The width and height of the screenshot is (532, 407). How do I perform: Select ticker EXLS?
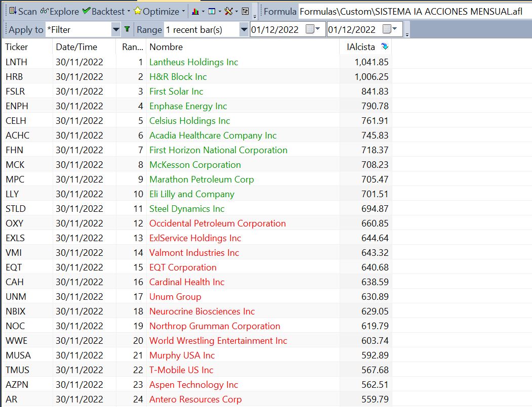[15, 238]
